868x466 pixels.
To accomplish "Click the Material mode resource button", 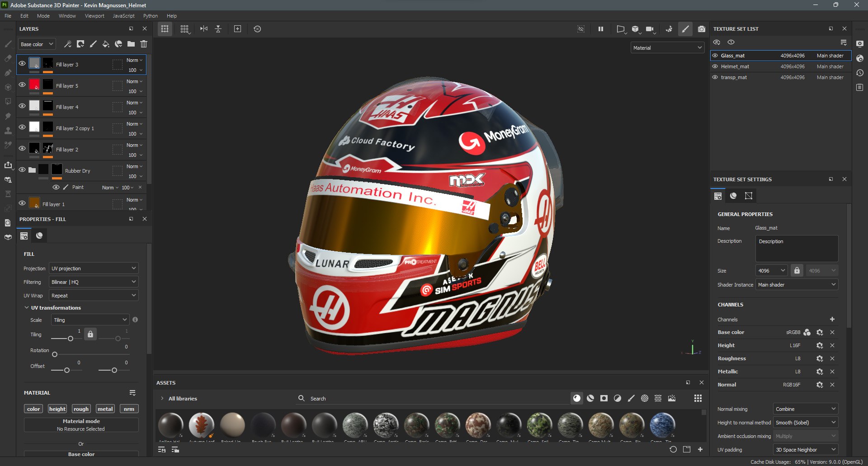I will coord(81,425).
